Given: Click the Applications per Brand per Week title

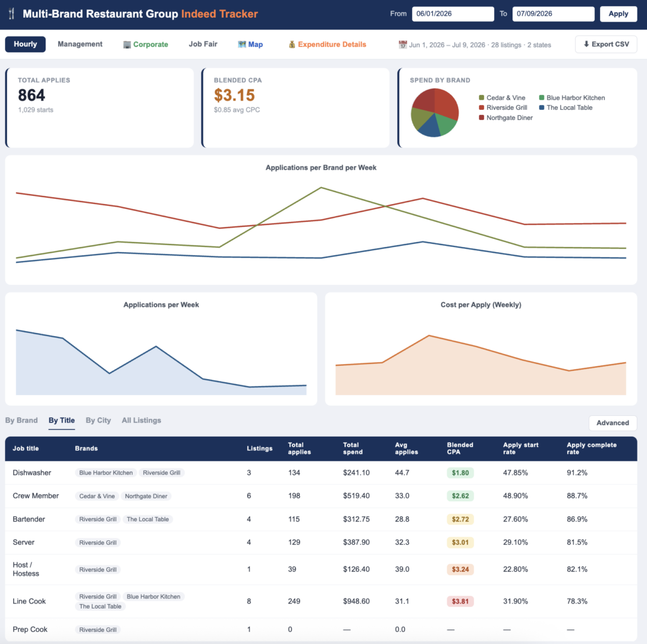Looking at the screenshot, I should click(x=320, y=167).
